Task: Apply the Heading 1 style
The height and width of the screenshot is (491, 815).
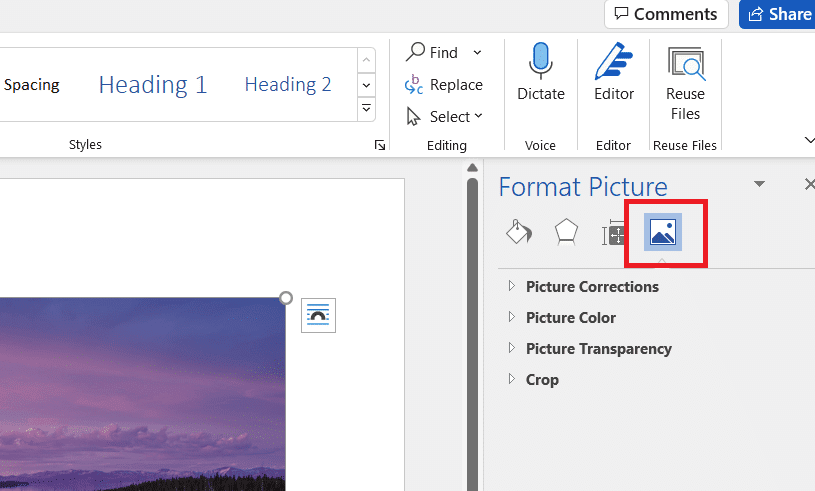Action: (153, 85)
